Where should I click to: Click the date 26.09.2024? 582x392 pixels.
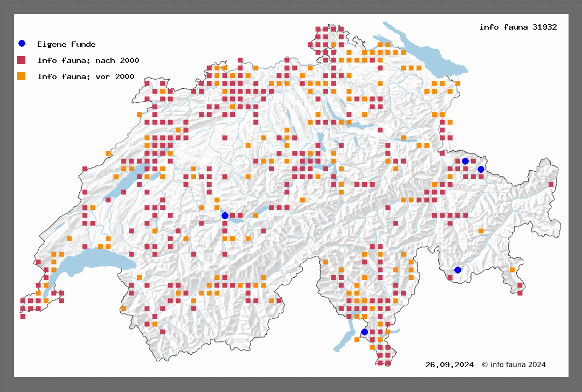pos(449,365)
